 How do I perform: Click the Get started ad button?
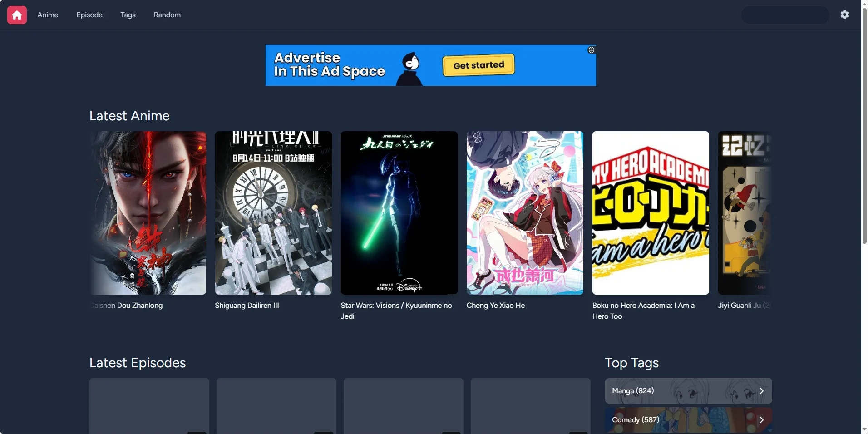[x=478, y=65]
